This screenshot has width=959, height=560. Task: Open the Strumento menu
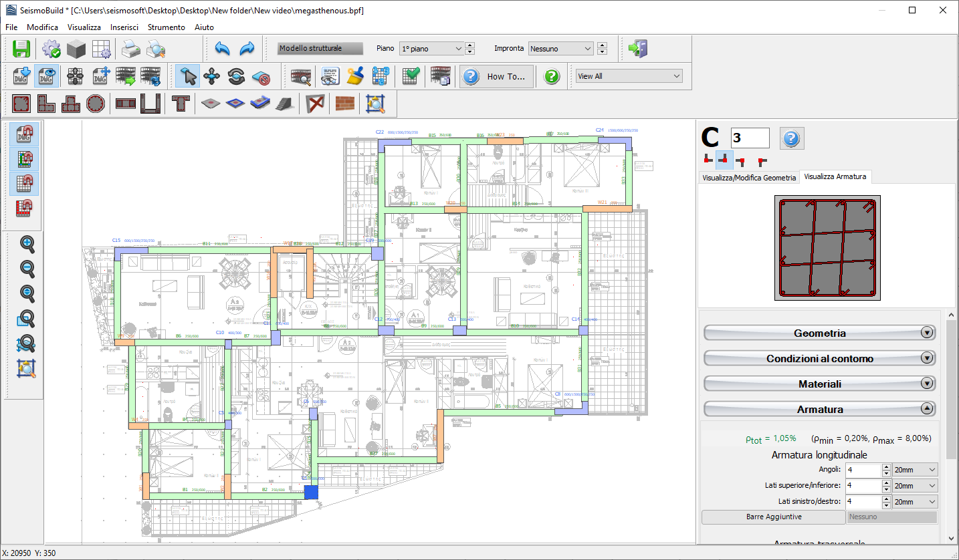[166, 27]
